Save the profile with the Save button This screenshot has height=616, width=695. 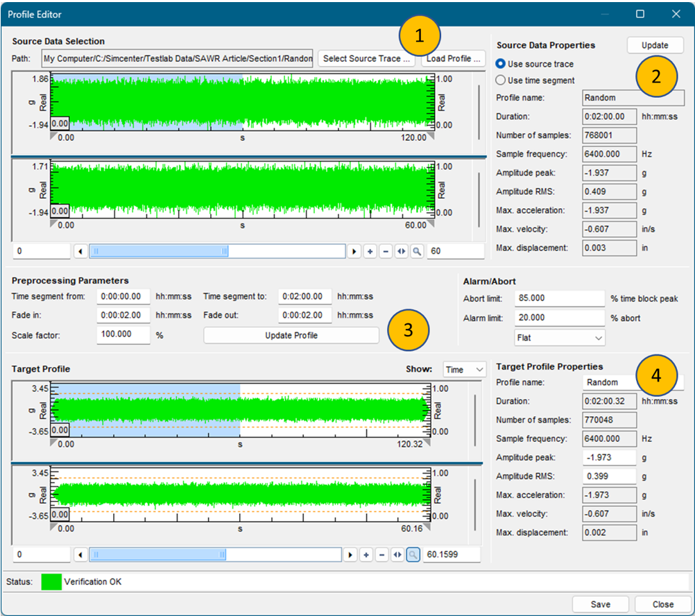point(600,604)
